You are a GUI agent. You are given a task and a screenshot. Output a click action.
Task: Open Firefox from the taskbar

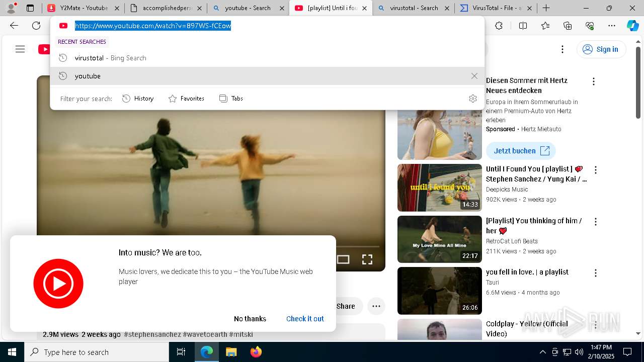pos(256,352)
